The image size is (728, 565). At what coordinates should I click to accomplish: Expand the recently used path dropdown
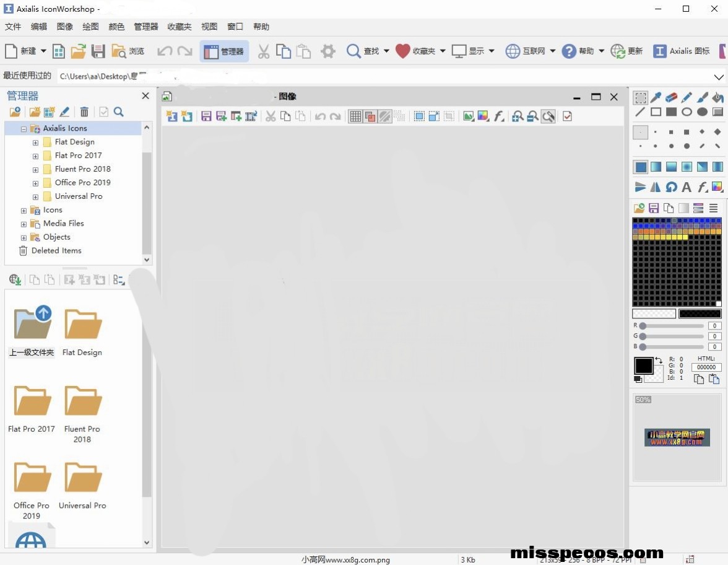click(719, 77)
